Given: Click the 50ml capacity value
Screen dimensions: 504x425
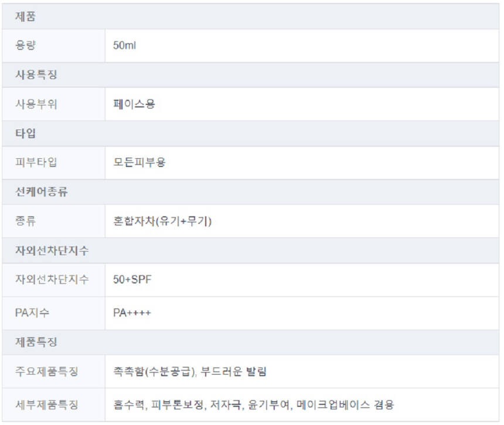Looking at the screenshot, I should coord(124,46).
